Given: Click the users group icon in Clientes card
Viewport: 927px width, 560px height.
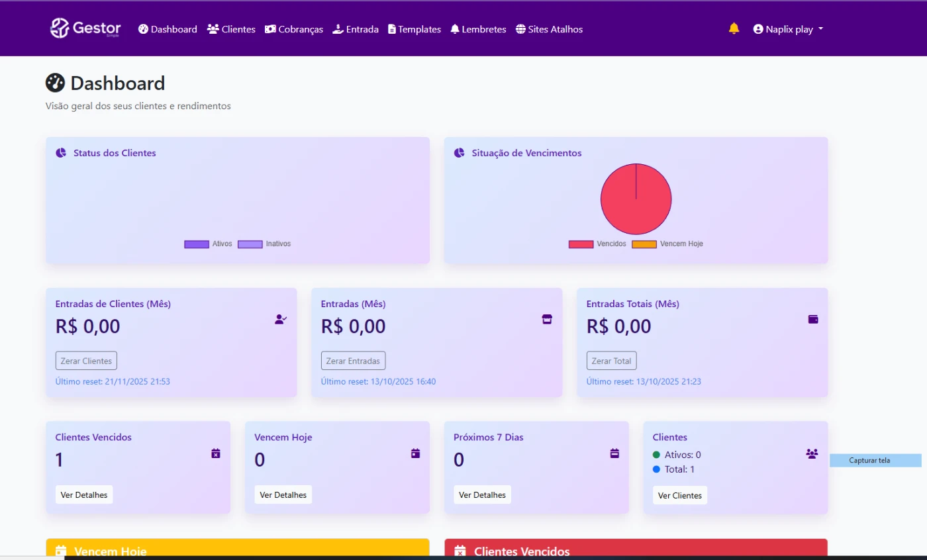Looking at the screenshot, I should point(812,453).
